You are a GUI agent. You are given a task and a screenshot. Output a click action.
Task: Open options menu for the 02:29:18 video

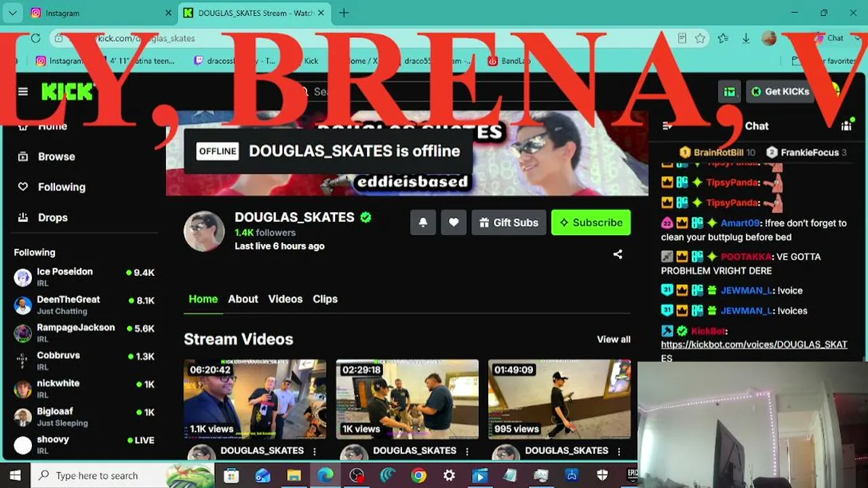(467, 451)
